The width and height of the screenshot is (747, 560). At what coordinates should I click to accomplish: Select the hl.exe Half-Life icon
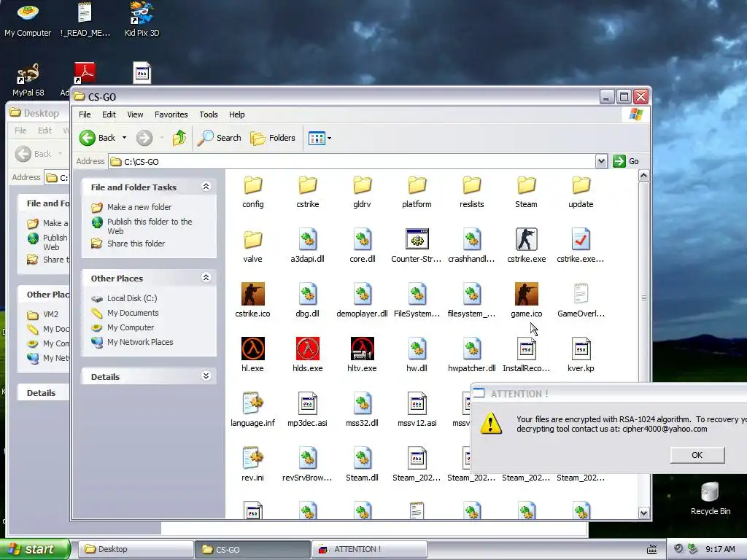253,349
